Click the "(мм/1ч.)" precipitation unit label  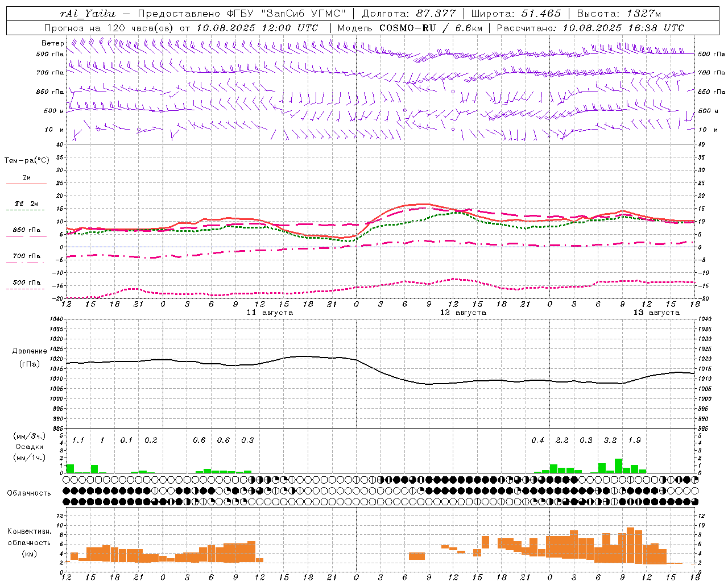(x=29, y=458)
